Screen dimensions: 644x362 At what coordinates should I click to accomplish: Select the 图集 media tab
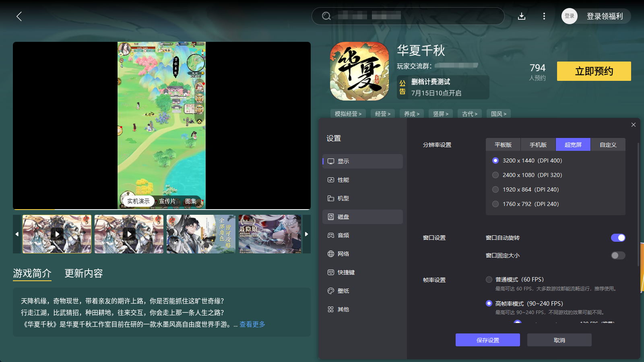[x=191, y=201]
